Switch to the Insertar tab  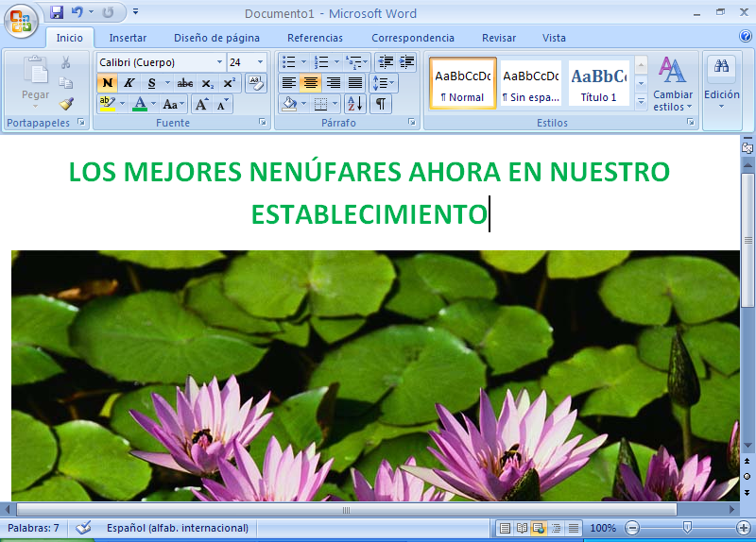128,38
